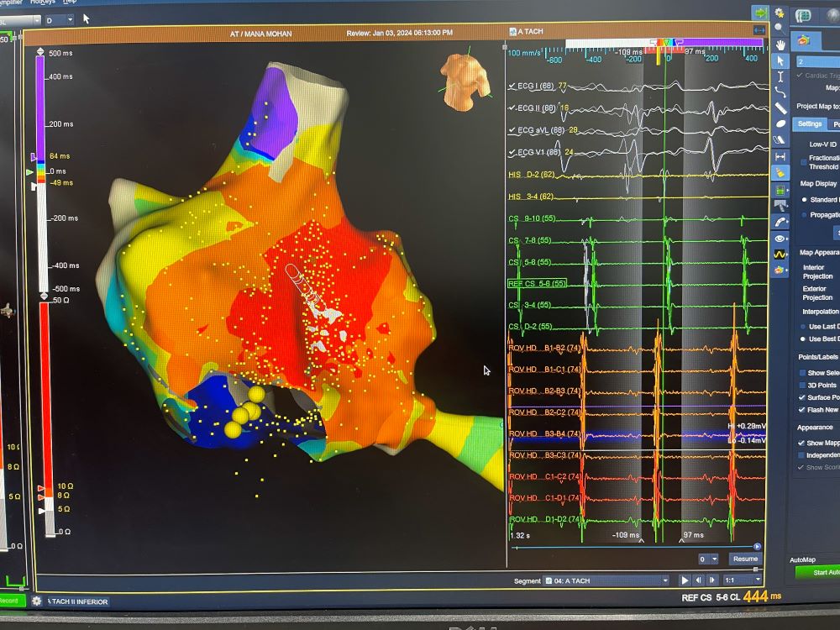Click the colored heart map tab icon
The width and height of the screenshot is (840, 630).
coord(803,40)
